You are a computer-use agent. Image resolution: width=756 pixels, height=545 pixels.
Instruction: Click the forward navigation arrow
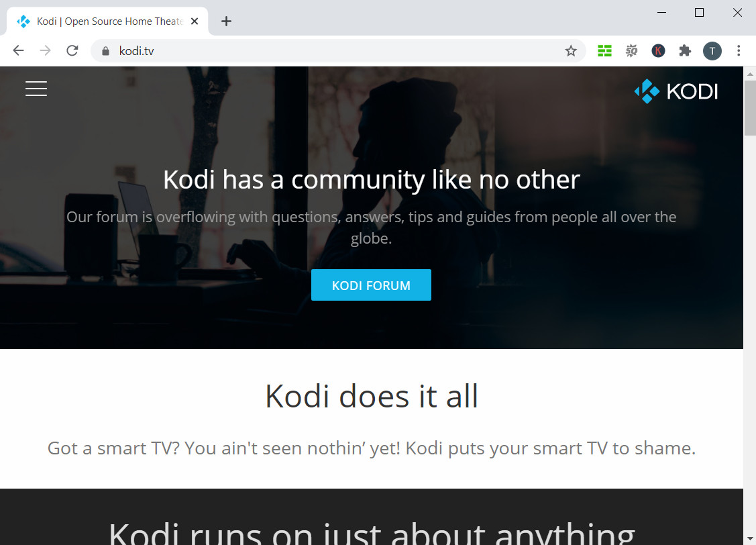45,51
